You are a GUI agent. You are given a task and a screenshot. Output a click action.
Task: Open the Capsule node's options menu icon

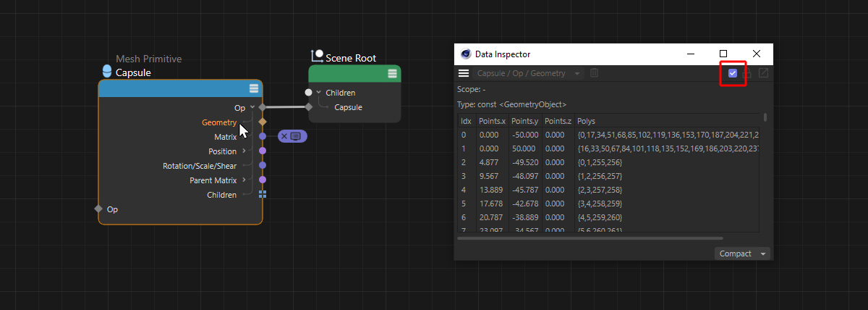(x=254, y=88)
